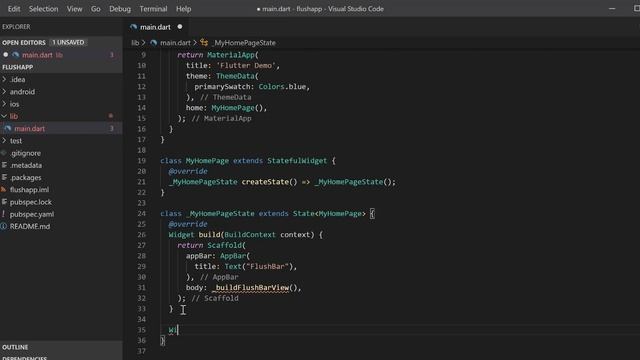Click Colors.blue on line 12
The image size is (640, 360).
282,87
